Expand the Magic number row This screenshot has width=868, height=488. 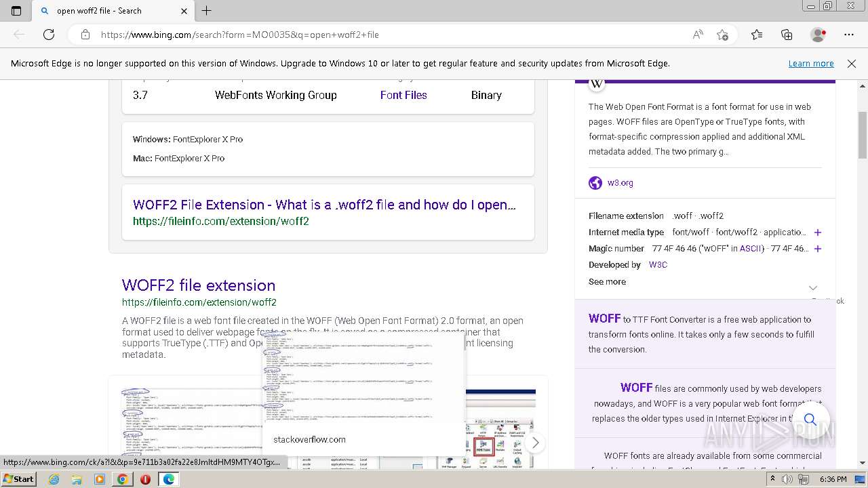tap(818, 249)
